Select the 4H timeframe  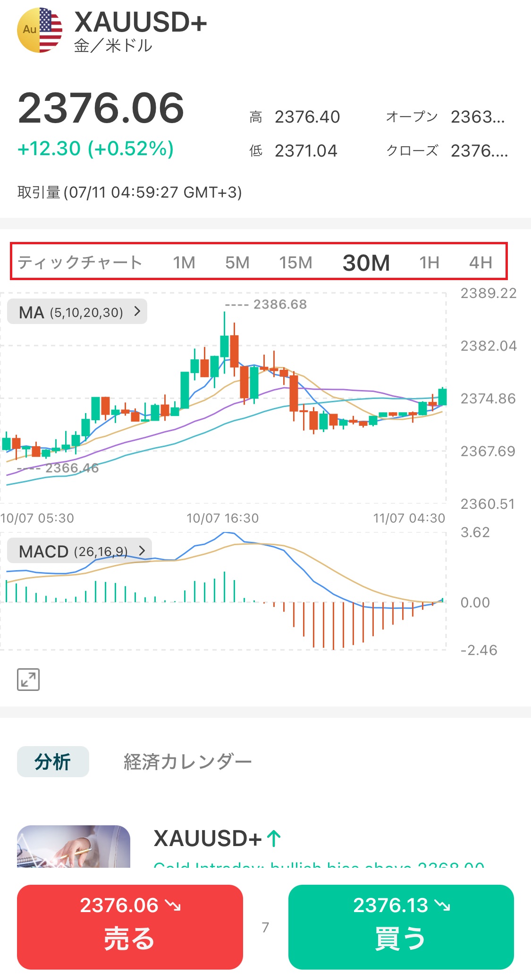480,262
